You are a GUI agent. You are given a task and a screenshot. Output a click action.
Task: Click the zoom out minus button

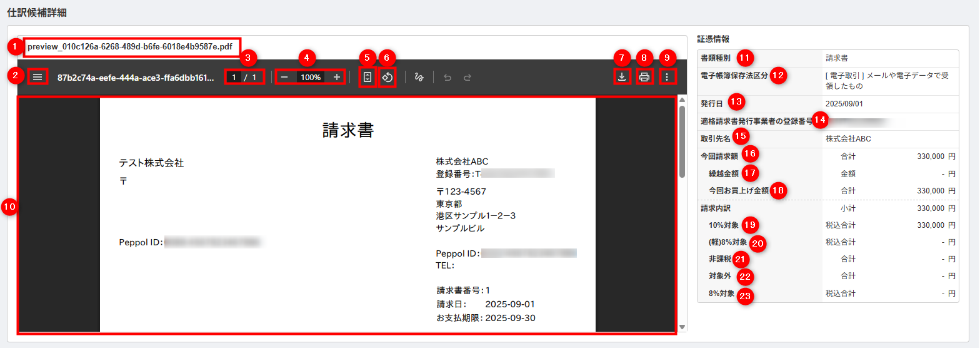pos(284,77)
